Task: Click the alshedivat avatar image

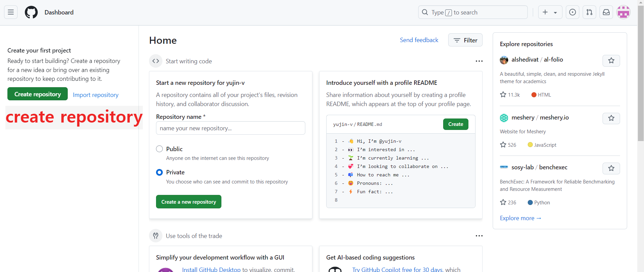Action: pyautogui.click(x=504, y=60)
